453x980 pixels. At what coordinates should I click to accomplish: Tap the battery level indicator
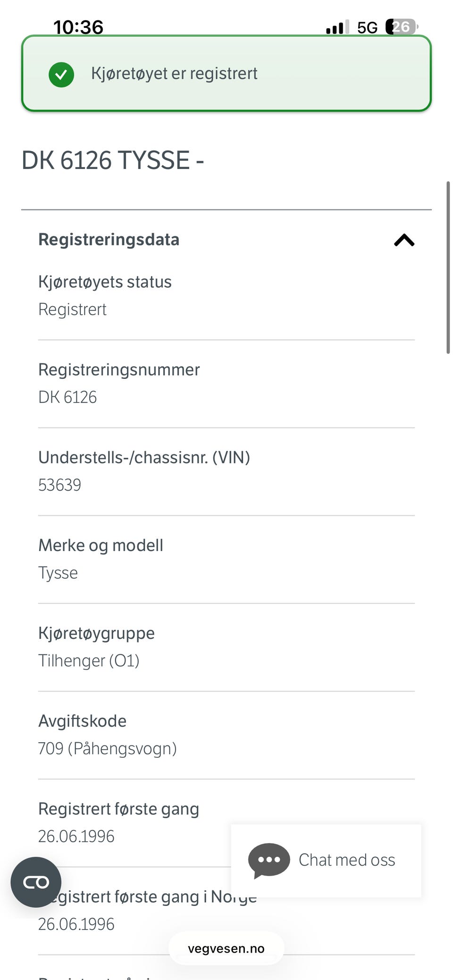(x=402, y=27)
